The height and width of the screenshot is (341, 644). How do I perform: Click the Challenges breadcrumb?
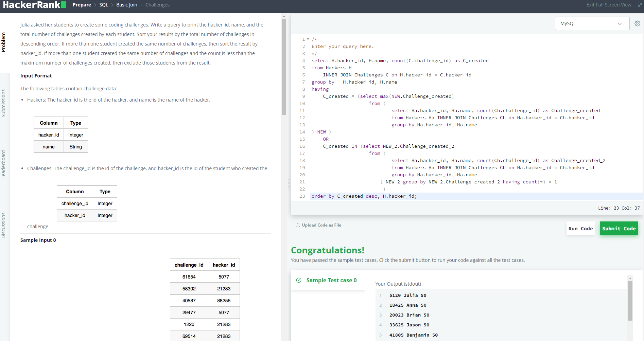(157, 5)
